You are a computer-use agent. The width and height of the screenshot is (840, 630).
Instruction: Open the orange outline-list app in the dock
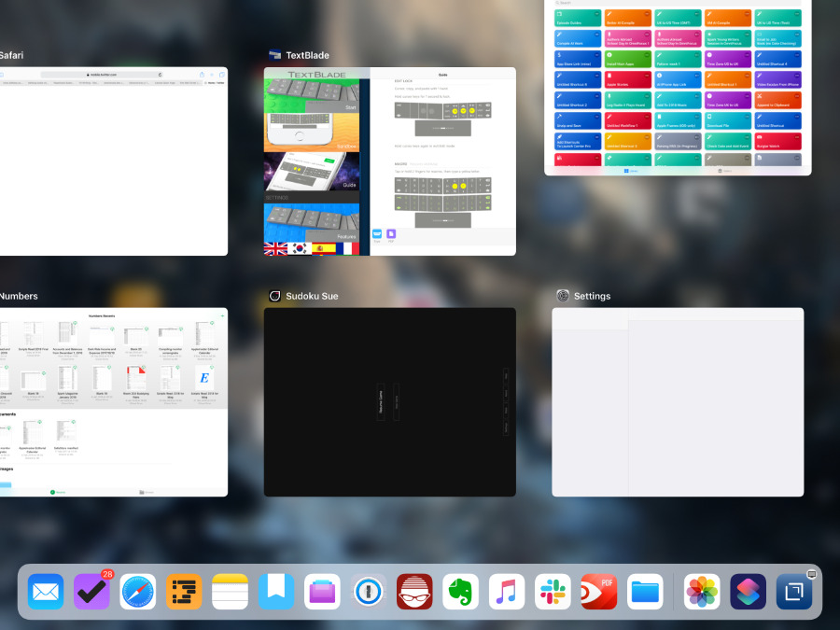[184, 592]
